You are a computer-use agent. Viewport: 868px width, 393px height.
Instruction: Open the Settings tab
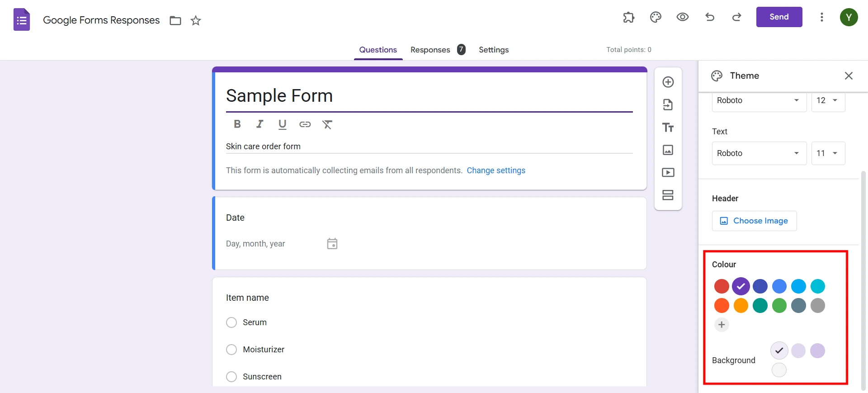(494, 50)
